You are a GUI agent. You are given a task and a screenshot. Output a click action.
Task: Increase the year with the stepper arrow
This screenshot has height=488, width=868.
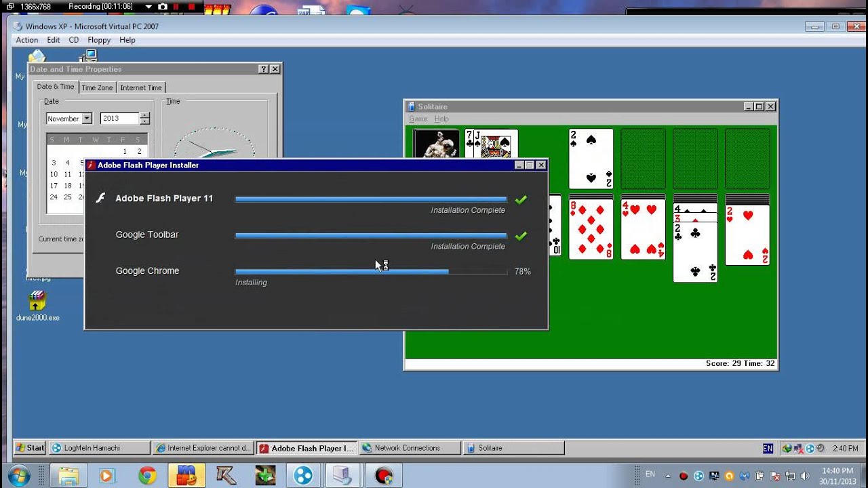(144, 116)
